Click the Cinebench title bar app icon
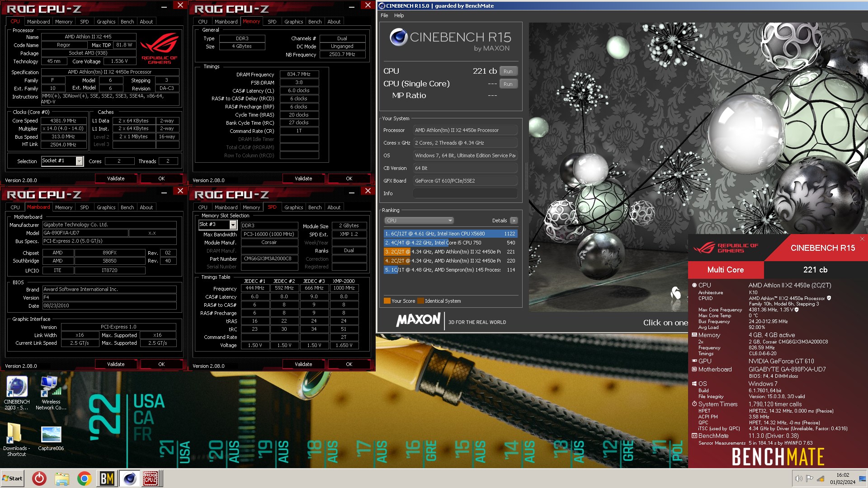The height and width of the screenshot is (488, 868). 382,6
